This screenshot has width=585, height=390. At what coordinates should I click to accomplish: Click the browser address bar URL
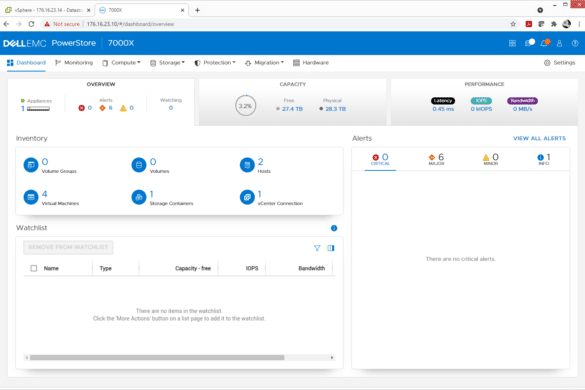coord(130,24)
